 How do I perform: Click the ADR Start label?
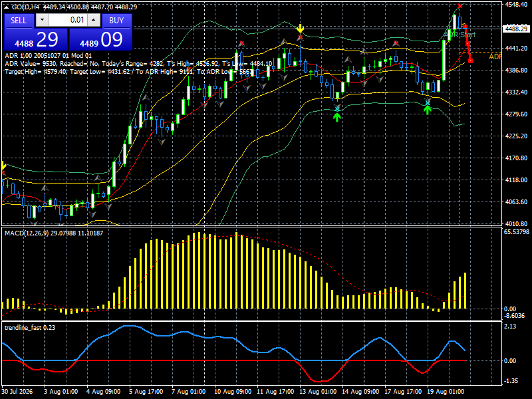pyautogui.click(x=460, y=35)
